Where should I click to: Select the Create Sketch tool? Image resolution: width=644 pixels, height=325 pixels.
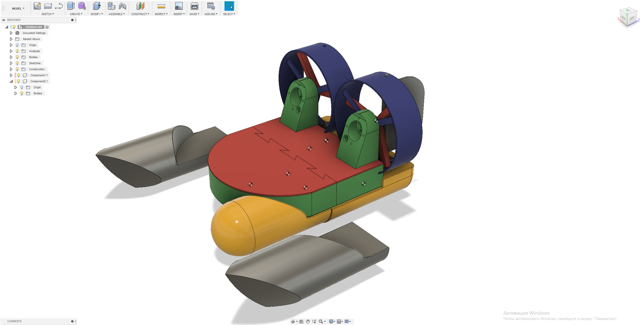click(x=37, y=6)
